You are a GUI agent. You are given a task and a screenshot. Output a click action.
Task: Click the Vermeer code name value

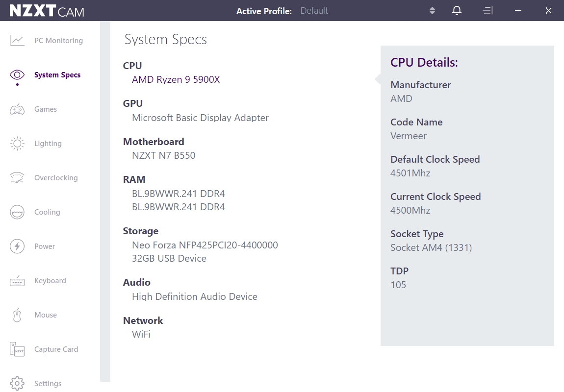tap(409, 136)
